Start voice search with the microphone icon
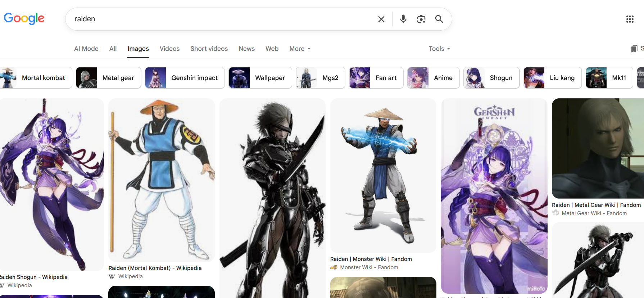The image size is (644, 298). (403, 19)
